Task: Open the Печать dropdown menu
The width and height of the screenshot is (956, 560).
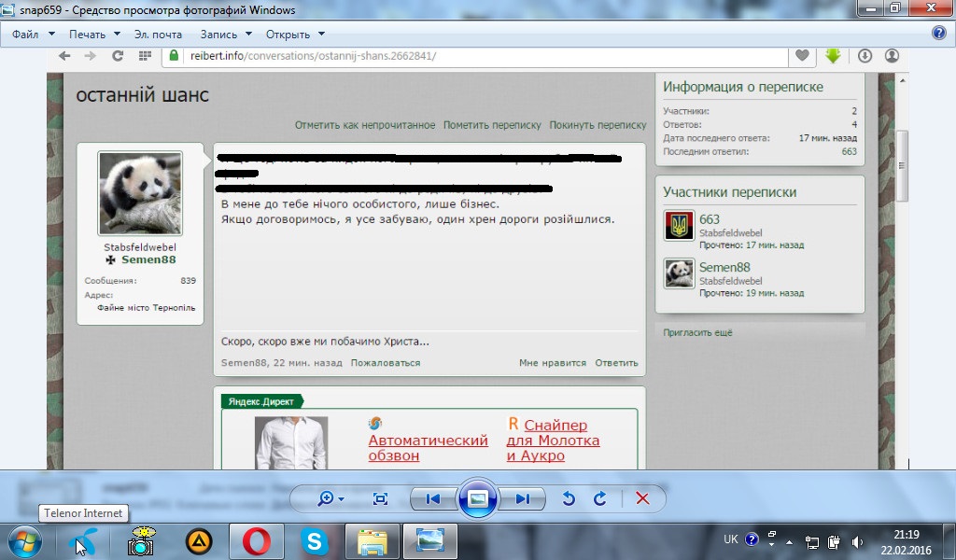Action: [94, 35]
